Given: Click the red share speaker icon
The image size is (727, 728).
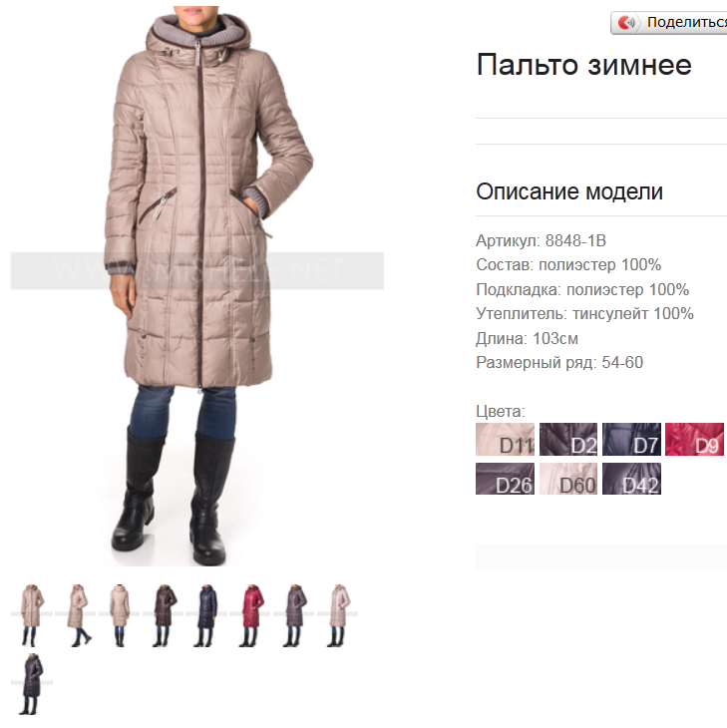Looking at the screenshot, I should (626, 22).
